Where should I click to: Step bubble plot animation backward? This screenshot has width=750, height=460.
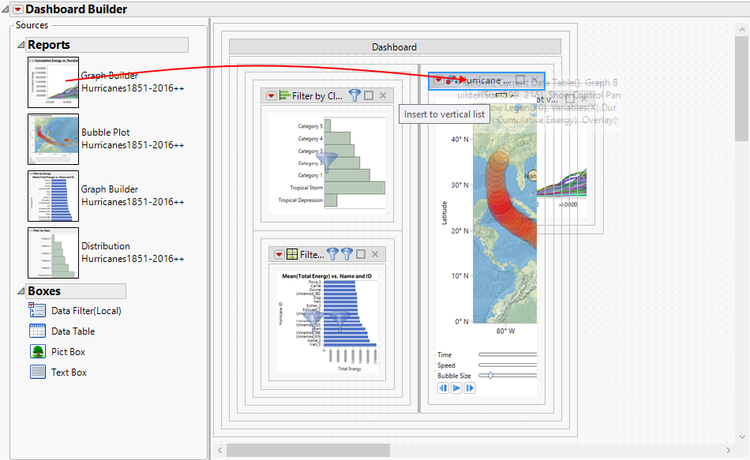click(443, 388)
